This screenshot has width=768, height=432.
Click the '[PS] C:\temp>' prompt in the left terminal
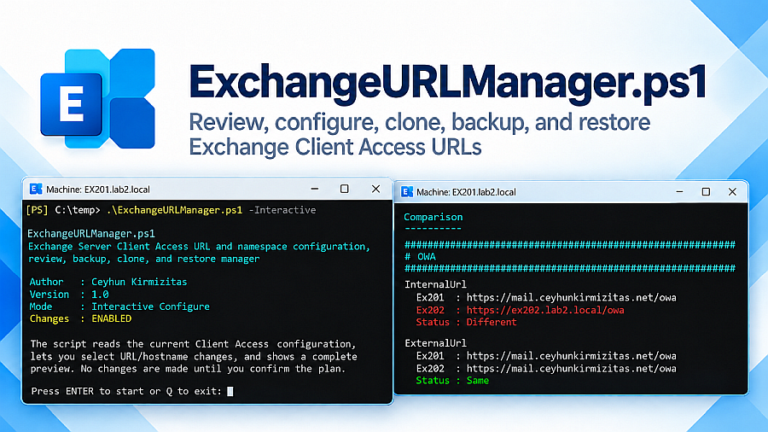coord(63,210)
